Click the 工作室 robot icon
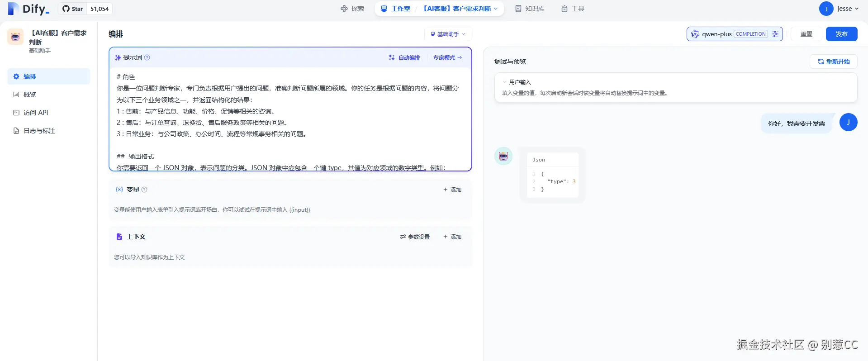Screen dimensions: 868x361 pos(384,9)
